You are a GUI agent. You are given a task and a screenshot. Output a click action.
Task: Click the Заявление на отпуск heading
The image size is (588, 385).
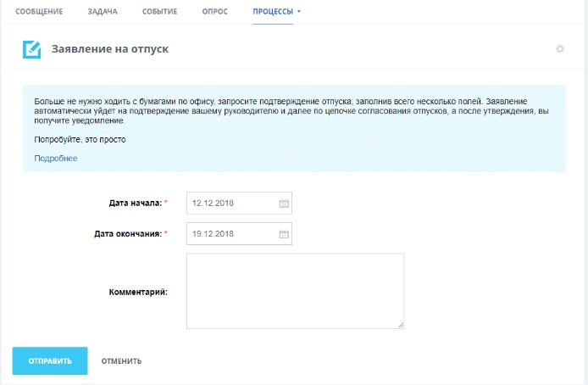tap(110, 49)
